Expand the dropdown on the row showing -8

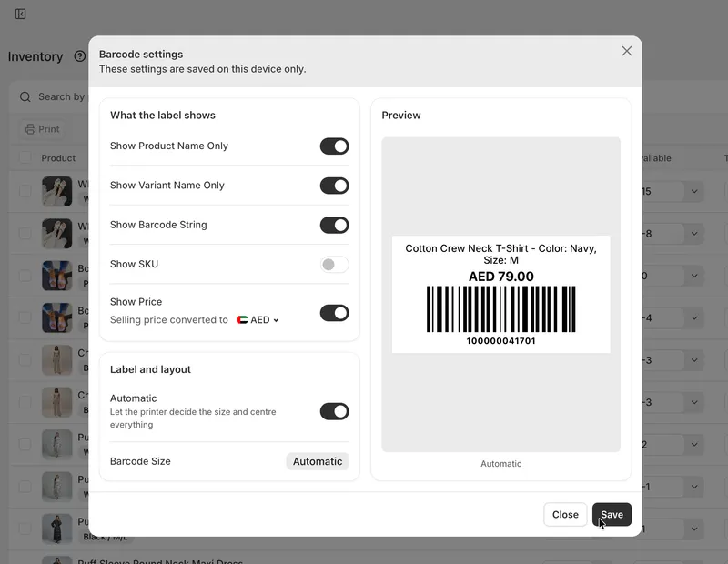[x=694, y=234]
